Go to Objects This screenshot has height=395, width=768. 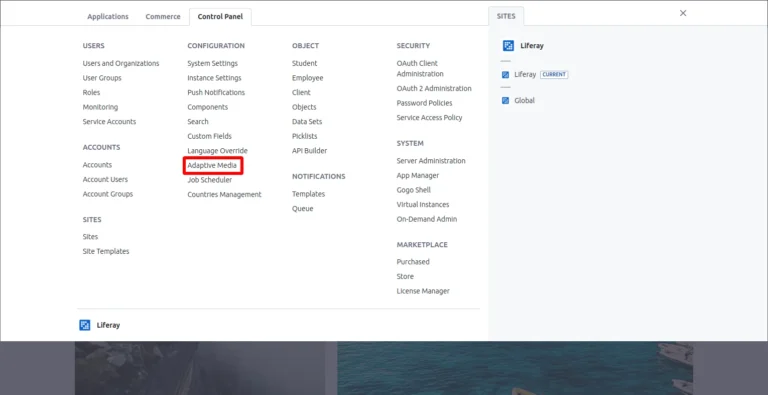pos(304,107)
